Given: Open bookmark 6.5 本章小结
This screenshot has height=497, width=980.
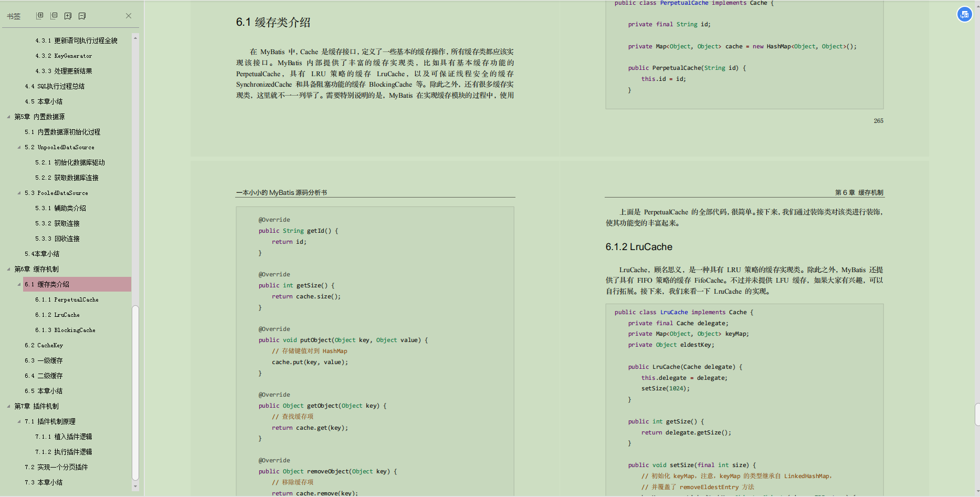Looking at the screenshot, I should (x=44, y=391).
